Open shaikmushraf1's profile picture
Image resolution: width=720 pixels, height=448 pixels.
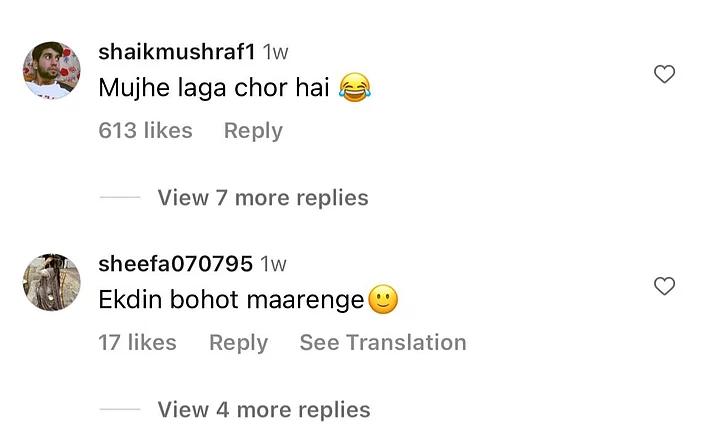[51, 70]
